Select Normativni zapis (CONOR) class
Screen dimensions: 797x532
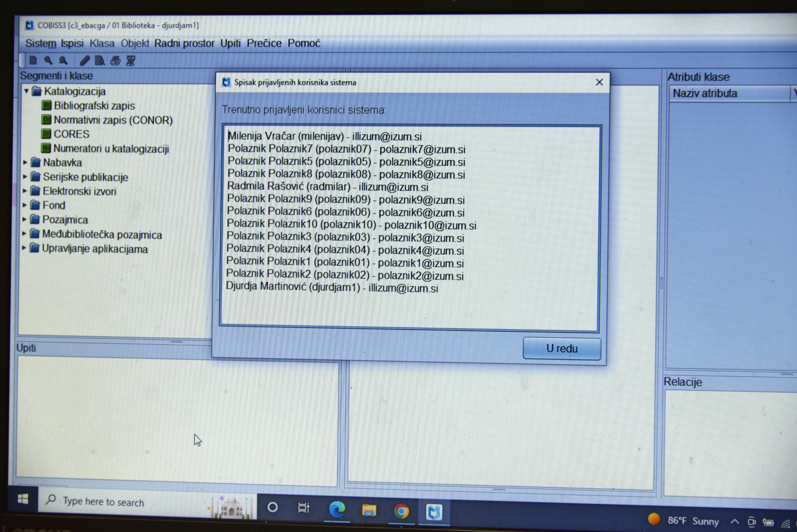click(x=112, y=120)
